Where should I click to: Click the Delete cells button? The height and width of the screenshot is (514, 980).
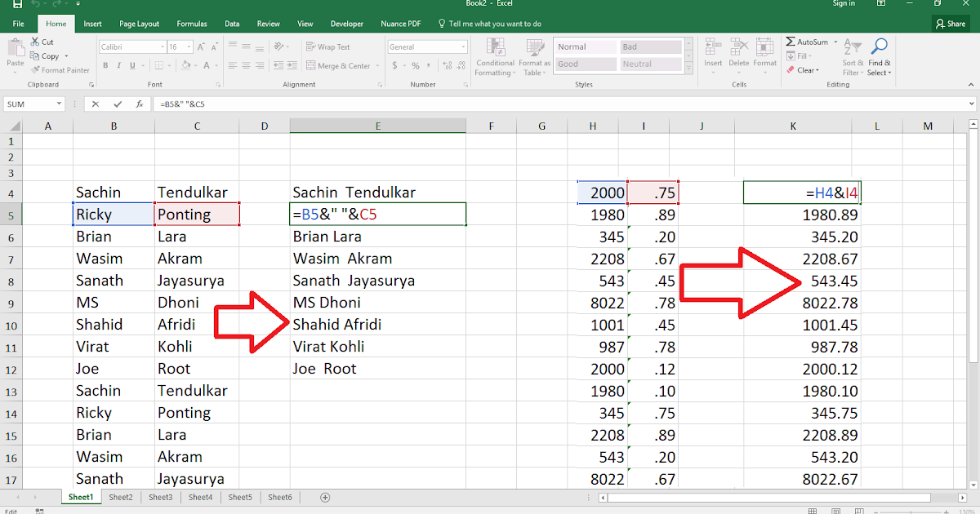739,55
